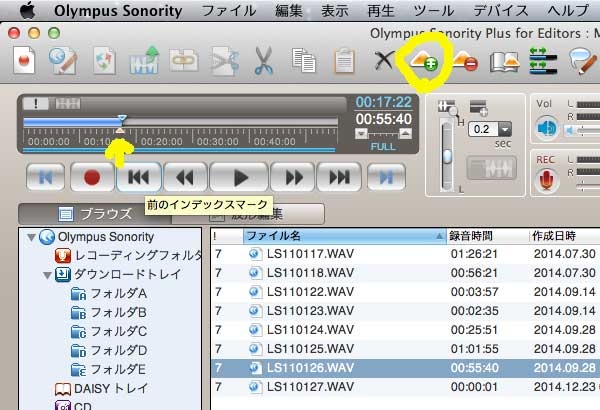Jump to end of file button
The width and height of the screenshot is (600, 410).
[x=386, y=177]
